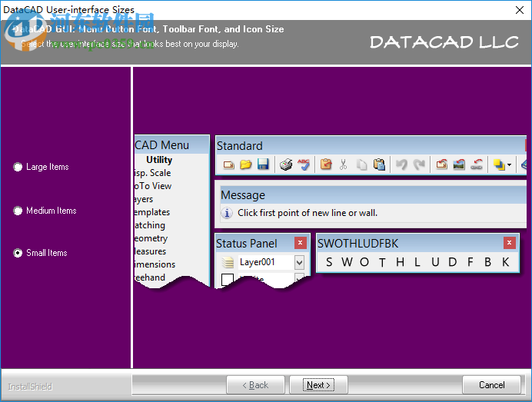
Task: Select Utility heading in CAD Menu
Action: 159,160
